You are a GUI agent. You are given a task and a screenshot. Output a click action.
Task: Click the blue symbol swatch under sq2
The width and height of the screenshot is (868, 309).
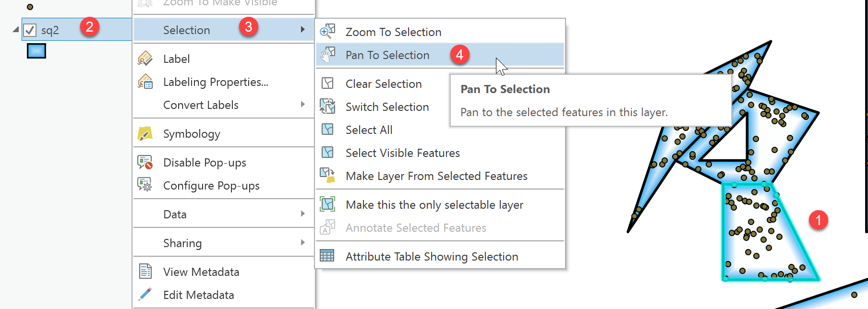click(x=36, y=51)
